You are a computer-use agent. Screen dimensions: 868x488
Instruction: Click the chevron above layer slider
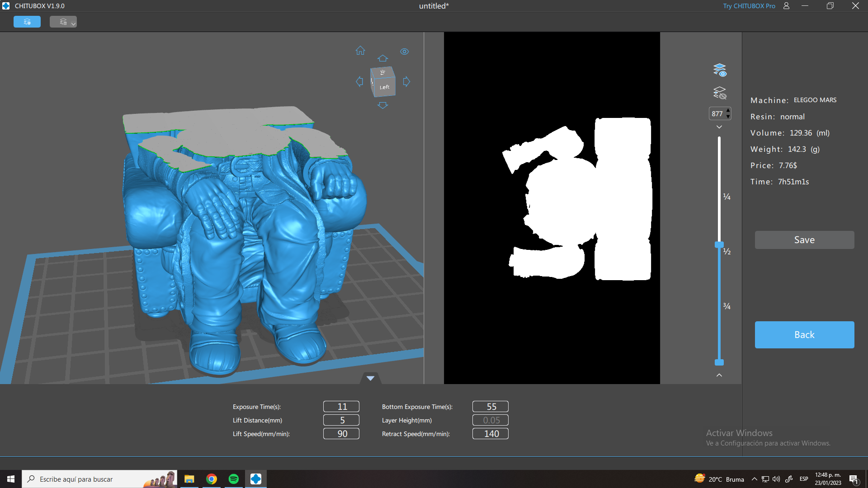click(719, 127)
